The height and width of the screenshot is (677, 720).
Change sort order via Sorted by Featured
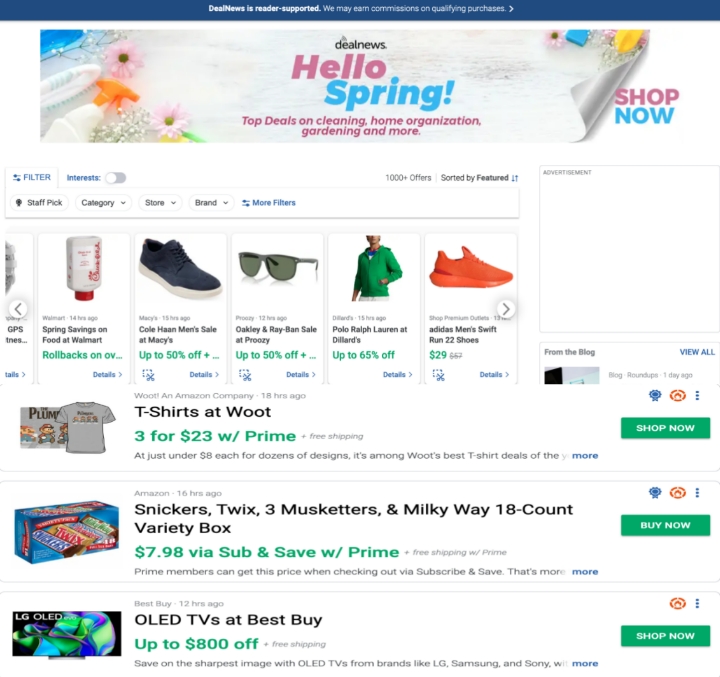tap(479, 178)
